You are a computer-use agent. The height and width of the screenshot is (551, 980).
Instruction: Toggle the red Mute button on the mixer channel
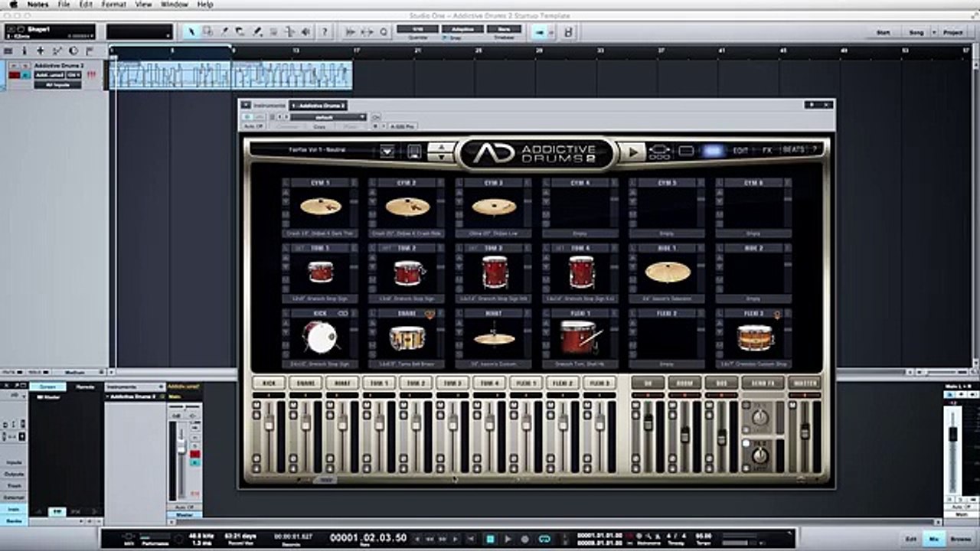point(194,455)
